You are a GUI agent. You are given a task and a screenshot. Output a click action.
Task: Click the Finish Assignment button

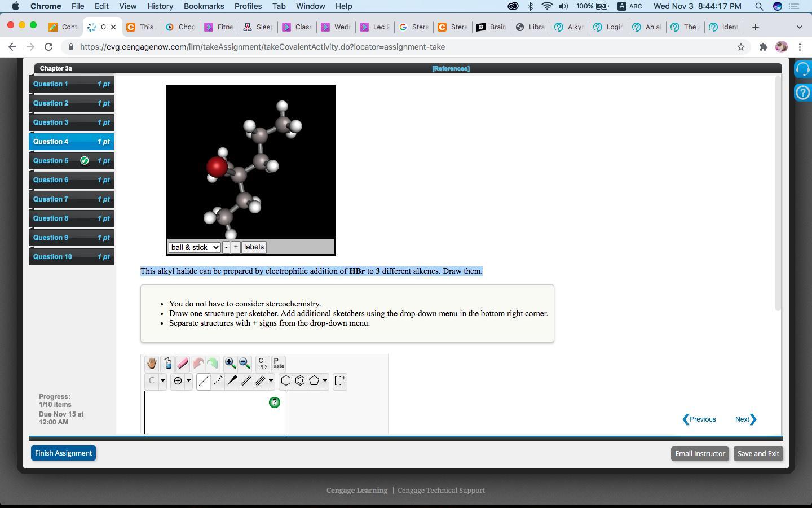click(63, 453)
